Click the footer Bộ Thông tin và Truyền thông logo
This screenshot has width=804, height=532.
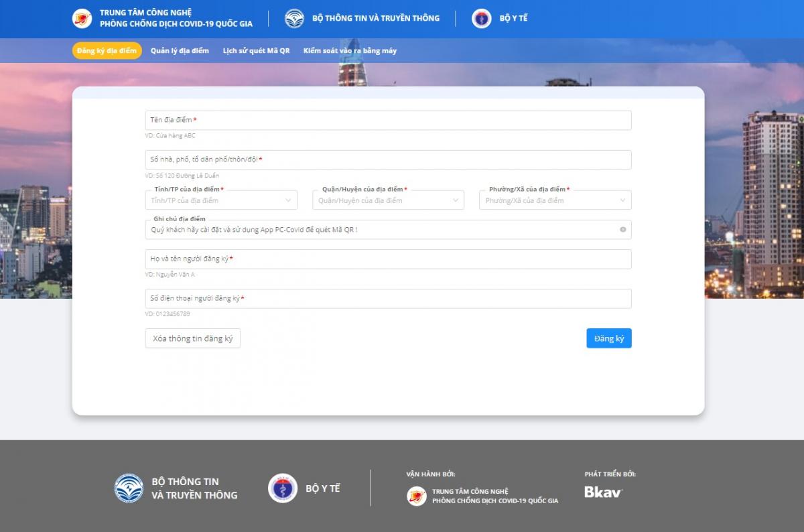tap(129, 488)
